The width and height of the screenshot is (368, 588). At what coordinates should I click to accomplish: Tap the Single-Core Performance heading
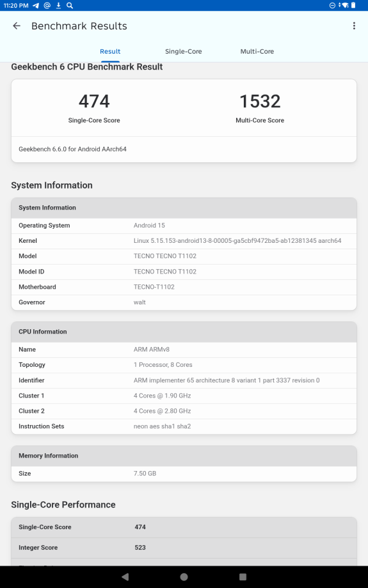[63, 505]
